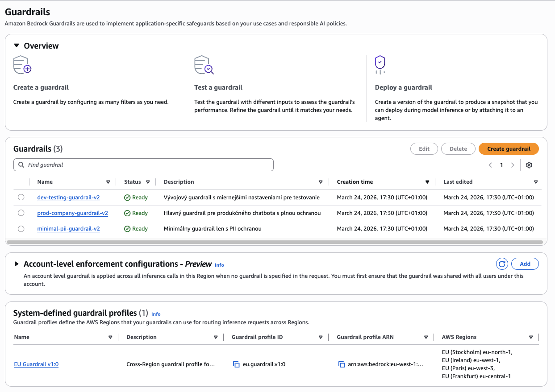Click the Create guardrail button

[509, 149]
